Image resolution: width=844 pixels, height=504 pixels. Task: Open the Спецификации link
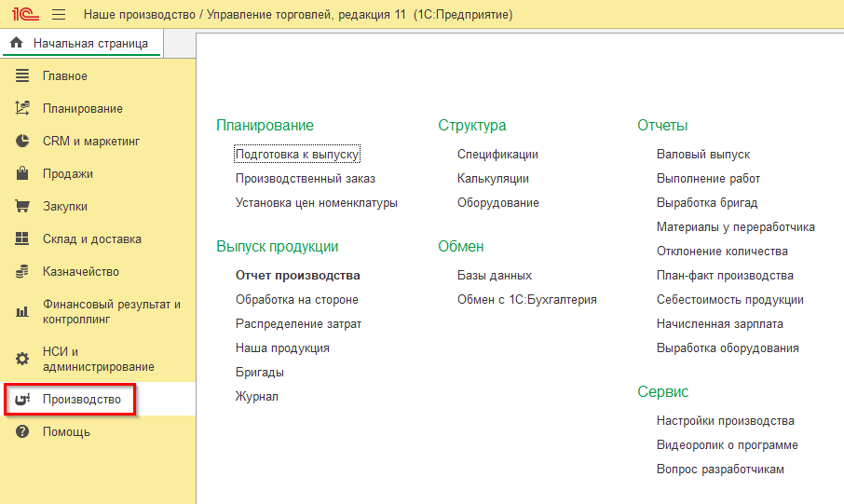pos(497,155)
